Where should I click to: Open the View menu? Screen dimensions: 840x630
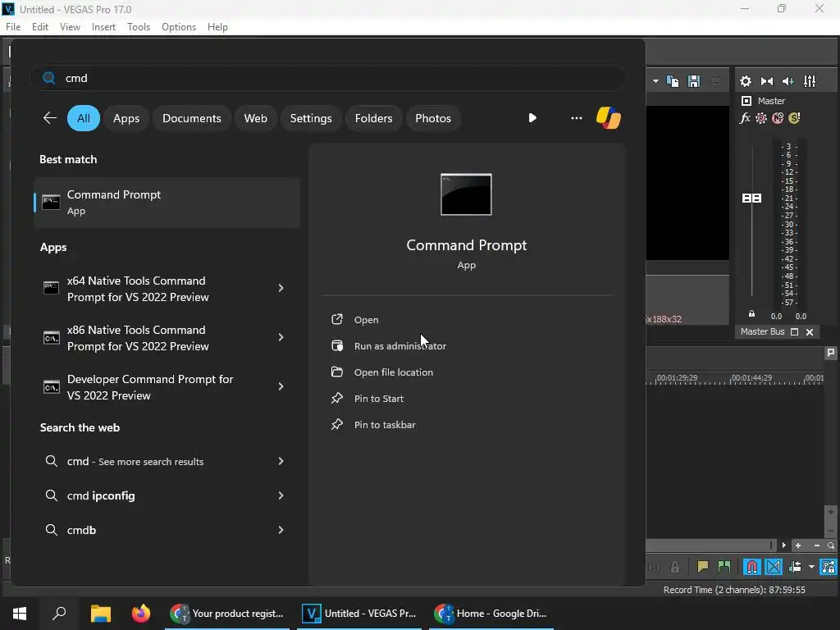71,27
